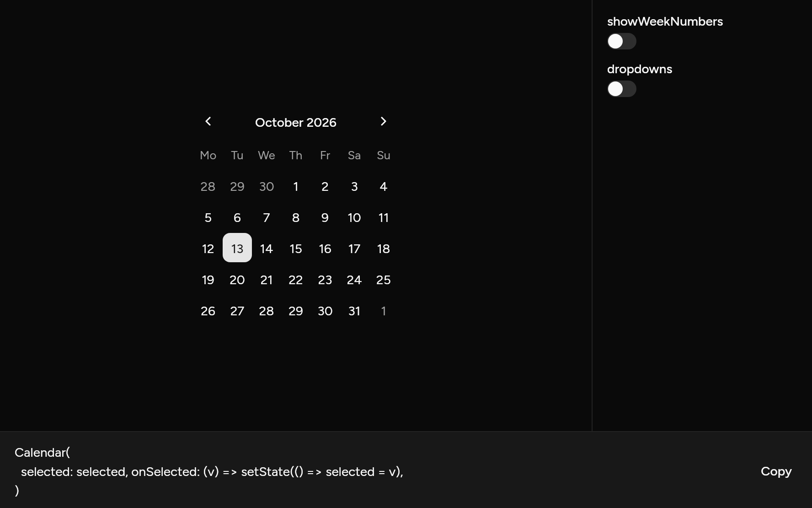
Task: Choose October 19
Action: [208, 280]
